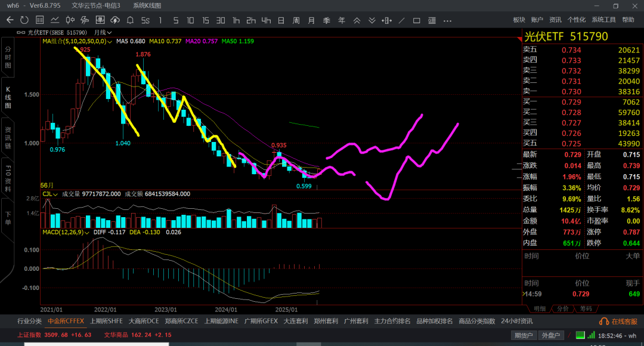Viewport: 644px width, 346px height.
Task: Click the double up chevron icon
Action: [357, 20]
